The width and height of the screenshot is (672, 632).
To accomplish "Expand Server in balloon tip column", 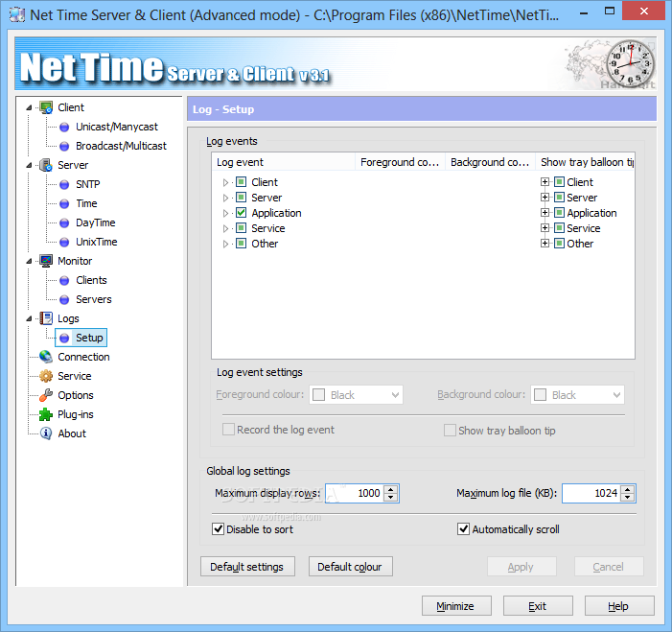I will [545, 198].
